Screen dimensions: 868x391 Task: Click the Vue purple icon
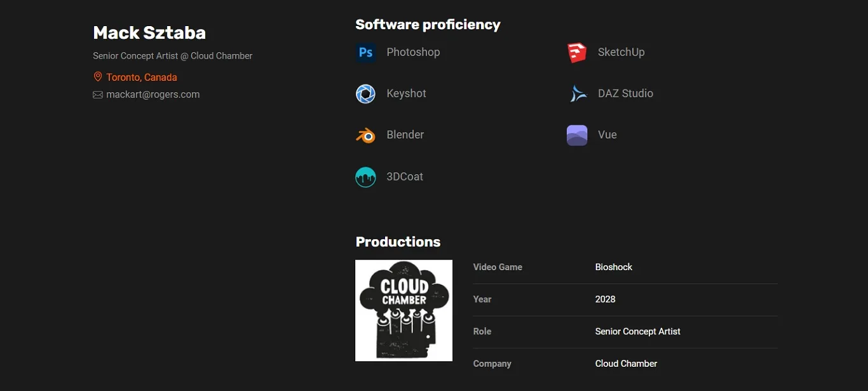tap(576, 135)
